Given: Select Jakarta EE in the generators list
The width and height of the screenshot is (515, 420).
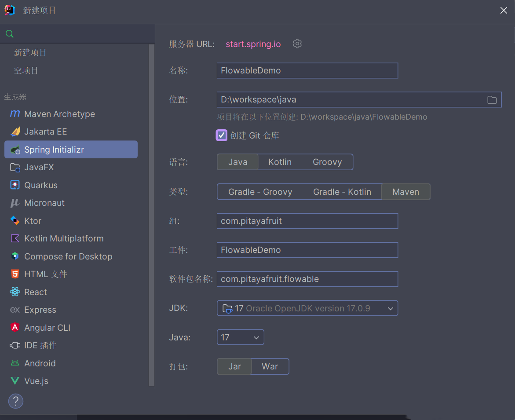Looking at the screenshot, I should [45, 131].
